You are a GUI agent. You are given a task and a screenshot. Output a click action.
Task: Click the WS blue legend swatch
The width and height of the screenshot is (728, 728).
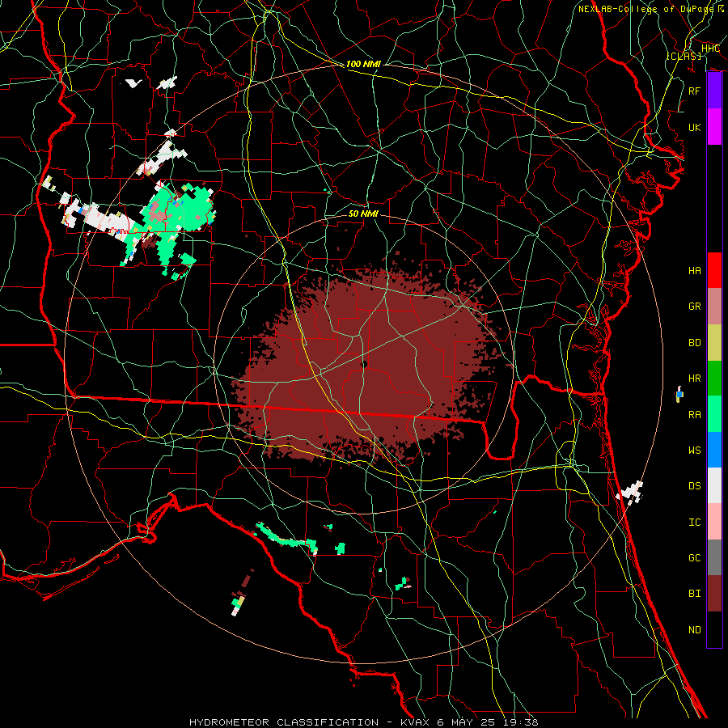click(714, 450)
